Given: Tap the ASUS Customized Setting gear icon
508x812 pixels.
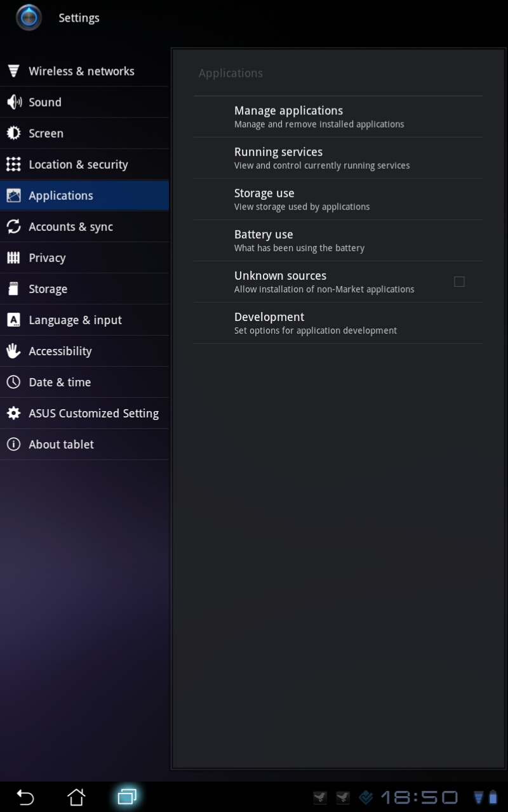Looking at the screenshot, I should pos(13,413).
